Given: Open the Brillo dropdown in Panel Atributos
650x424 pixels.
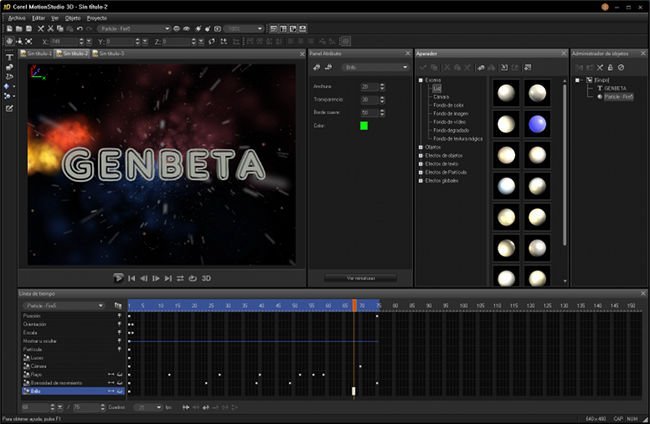Looking at the screenshot, I should click(x=375, y=67).
